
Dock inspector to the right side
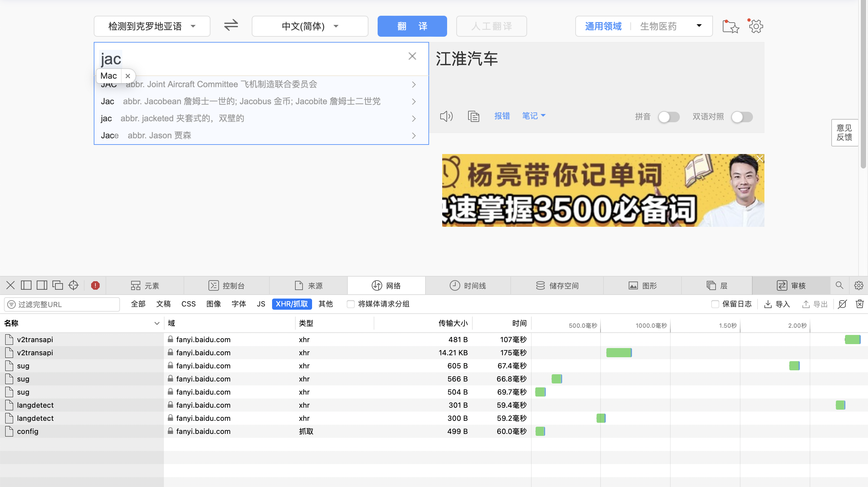point(42,285)
